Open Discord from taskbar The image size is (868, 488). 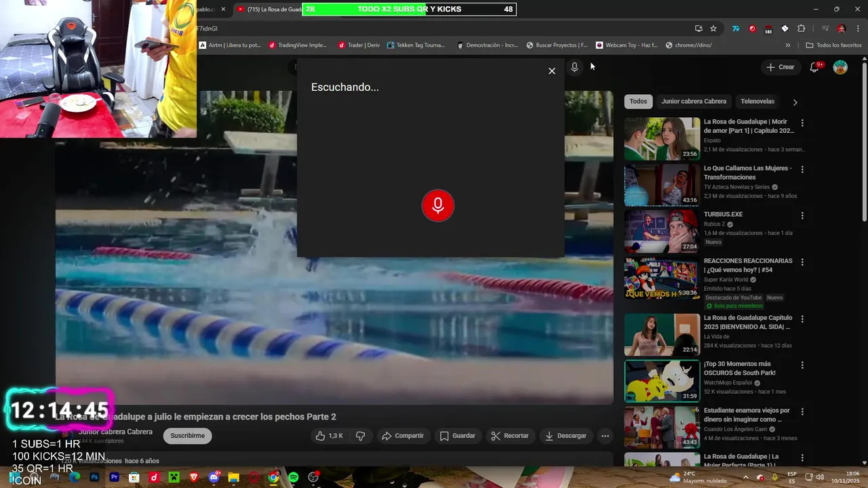coord(214,477)
